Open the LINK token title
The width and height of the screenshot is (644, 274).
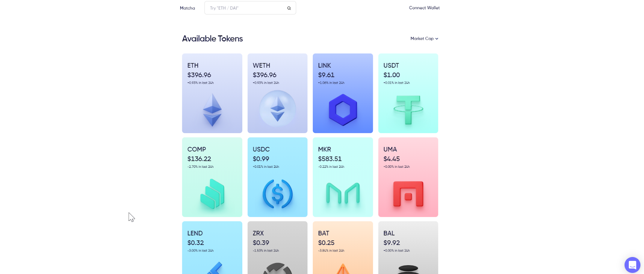[324, 65]
